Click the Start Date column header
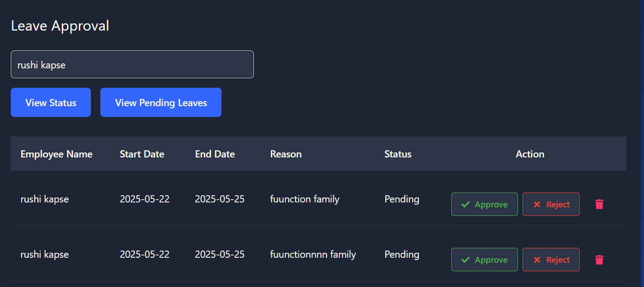 142,154
